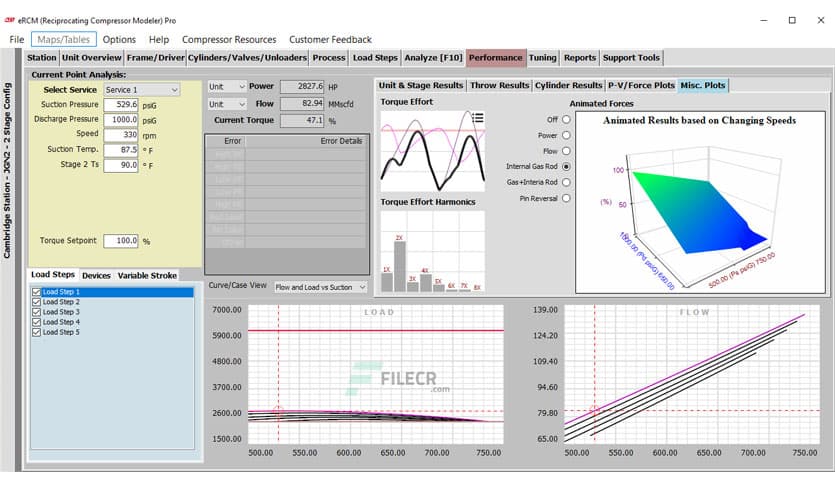Click the Speed rpm input field
The image size is (836, 484).
[x=121, y=135]
